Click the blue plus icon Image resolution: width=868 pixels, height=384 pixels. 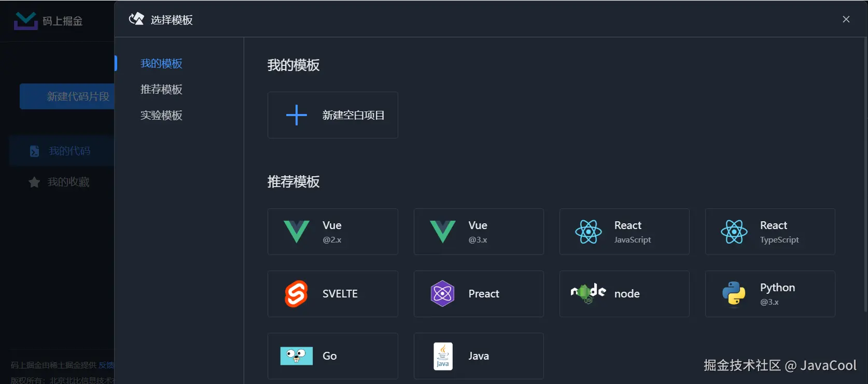click(297, 115)
